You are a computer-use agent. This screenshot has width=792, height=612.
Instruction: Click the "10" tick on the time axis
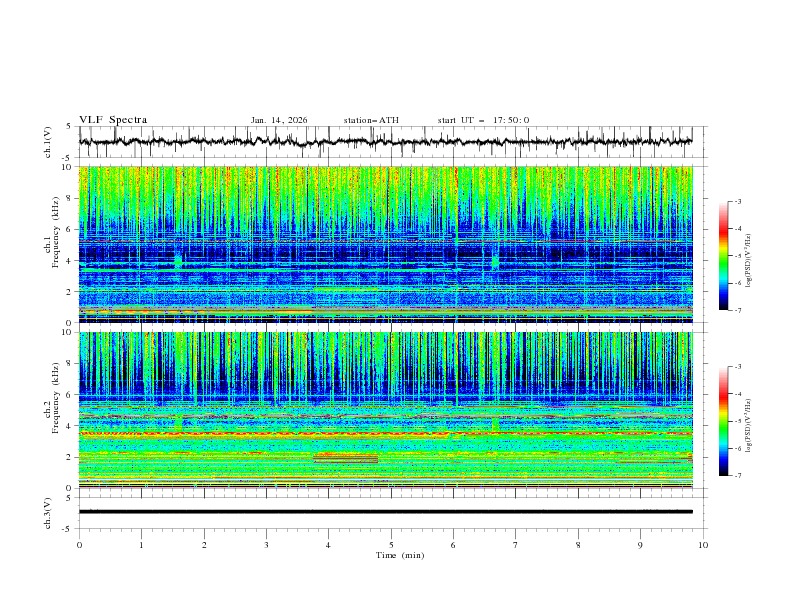pyautogui.click(x=703, y=545)
